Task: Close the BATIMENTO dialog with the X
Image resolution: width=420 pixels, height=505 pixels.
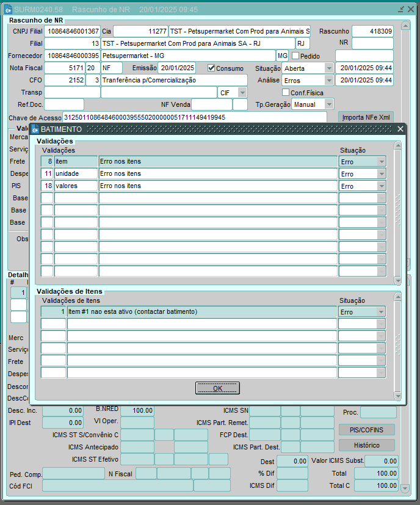Action: (400, 129)
